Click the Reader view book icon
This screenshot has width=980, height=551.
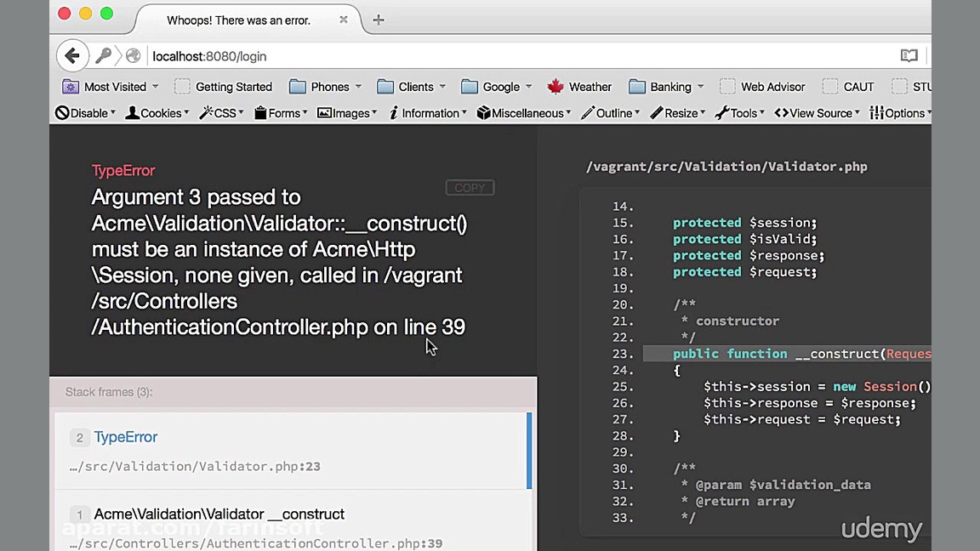(909, 56)
